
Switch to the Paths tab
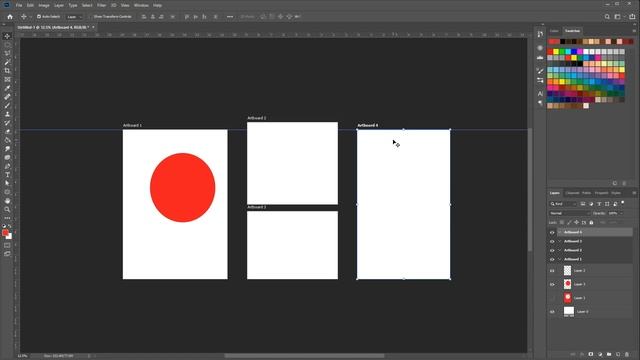(587, 193)
